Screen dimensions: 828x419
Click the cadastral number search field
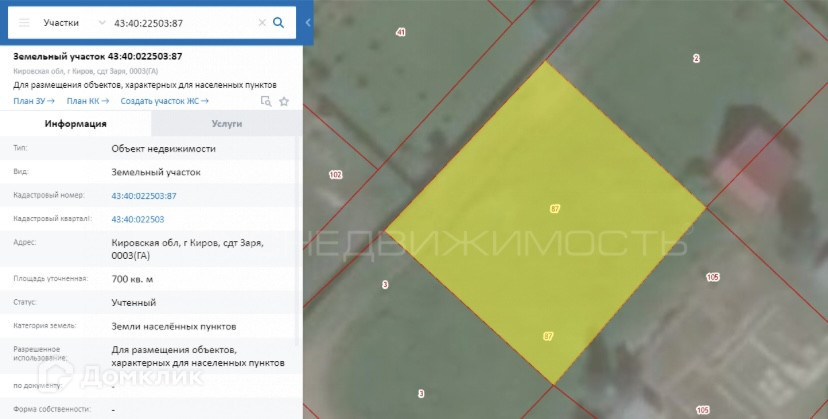[182, 23]
